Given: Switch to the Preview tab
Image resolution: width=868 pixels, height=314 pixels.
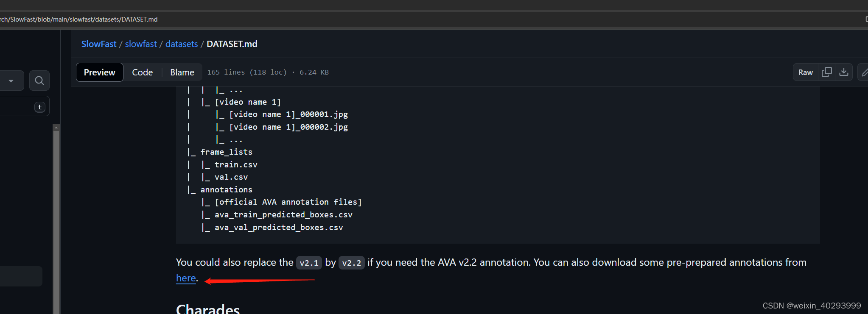Looking at the screenshot, I should click(x=100, y=72).
